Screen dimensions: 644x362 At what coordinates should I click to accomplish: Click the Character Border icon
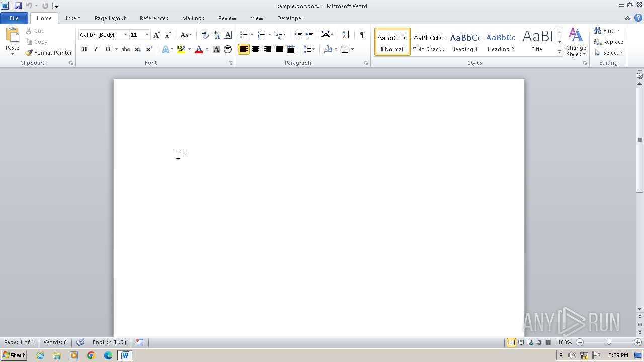[x=228, y=35]
